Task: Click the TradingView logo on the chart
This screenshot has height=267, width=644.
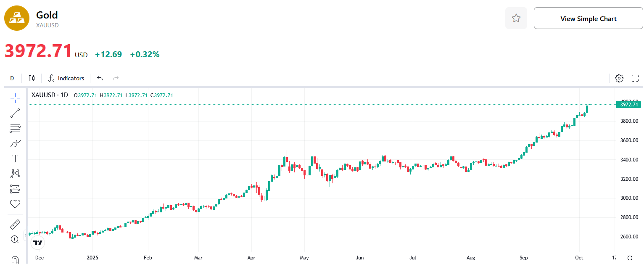Action: coord(38,243)
